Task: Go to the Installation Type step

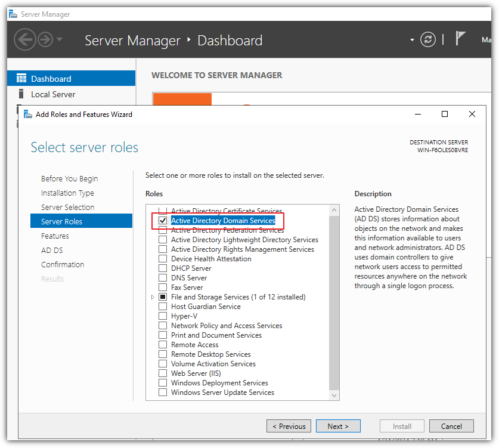Action: pos(67,193)
